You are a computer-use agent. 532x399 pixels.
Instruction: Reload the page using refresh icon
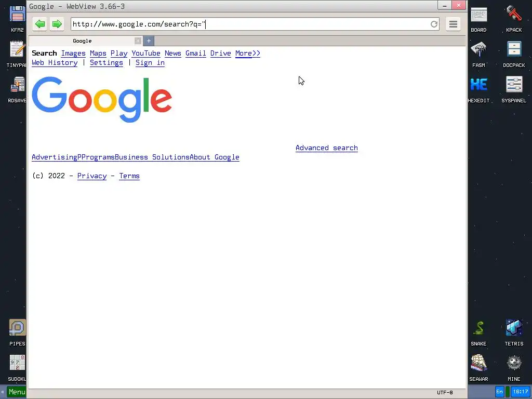point(434,24)
